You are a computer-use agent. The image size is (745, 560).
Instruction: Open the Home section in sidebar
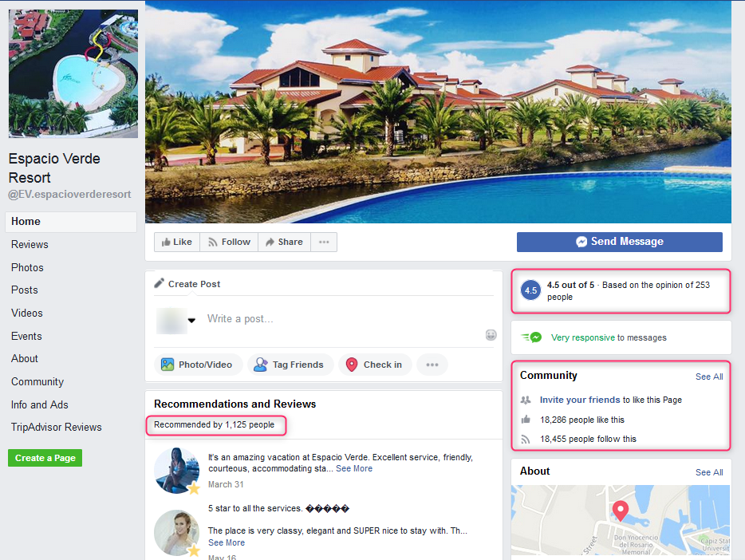click(x=71, y=222)
